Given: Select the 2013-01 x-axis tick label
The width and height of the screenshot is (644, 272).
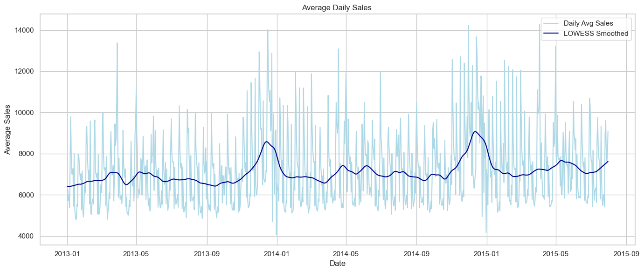Looking at the screenshot, I should (67, 253).
